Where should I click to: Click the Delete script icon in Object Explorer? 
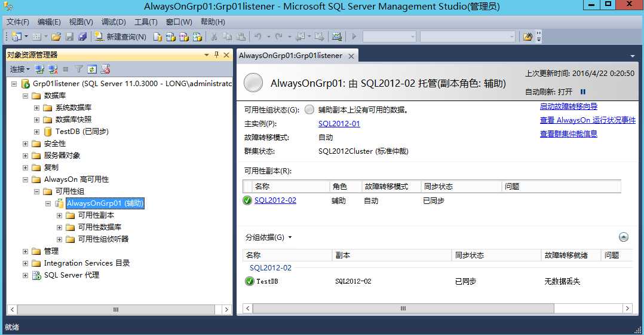106,69
